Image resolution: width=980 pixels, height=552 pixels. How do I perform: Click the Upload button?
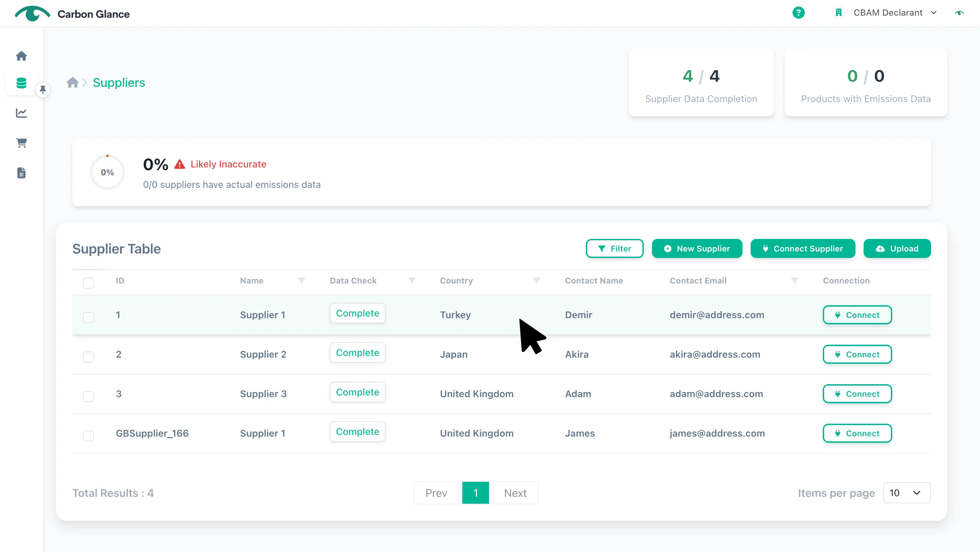897,248
